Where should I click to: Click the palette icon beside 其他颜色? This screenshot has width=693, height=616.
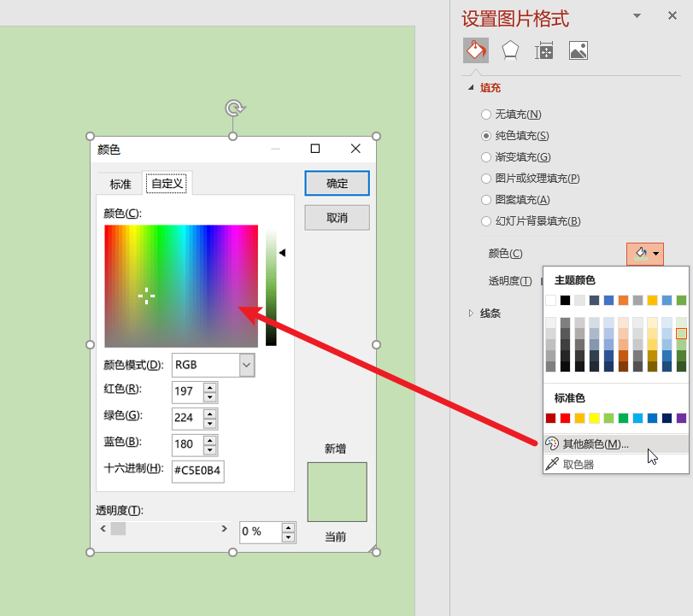pyautogui.click(x=552, y=443)
